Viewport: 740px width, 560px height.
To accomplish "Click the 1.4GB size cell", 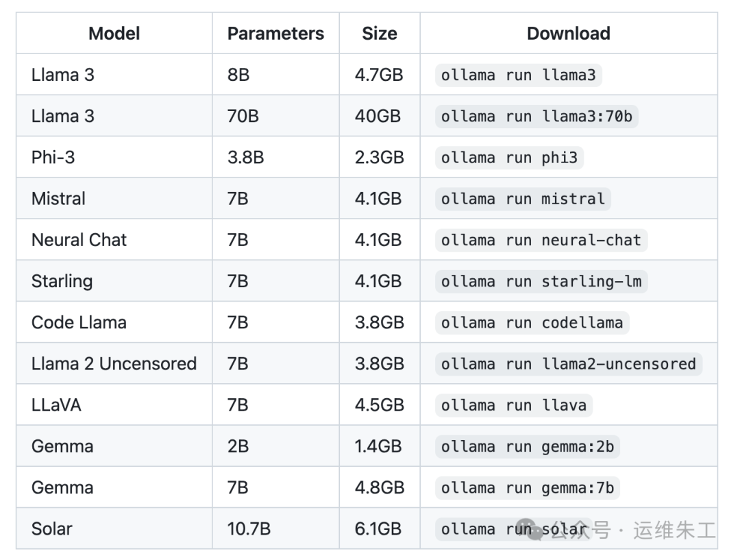I will [x=378, y=447].
